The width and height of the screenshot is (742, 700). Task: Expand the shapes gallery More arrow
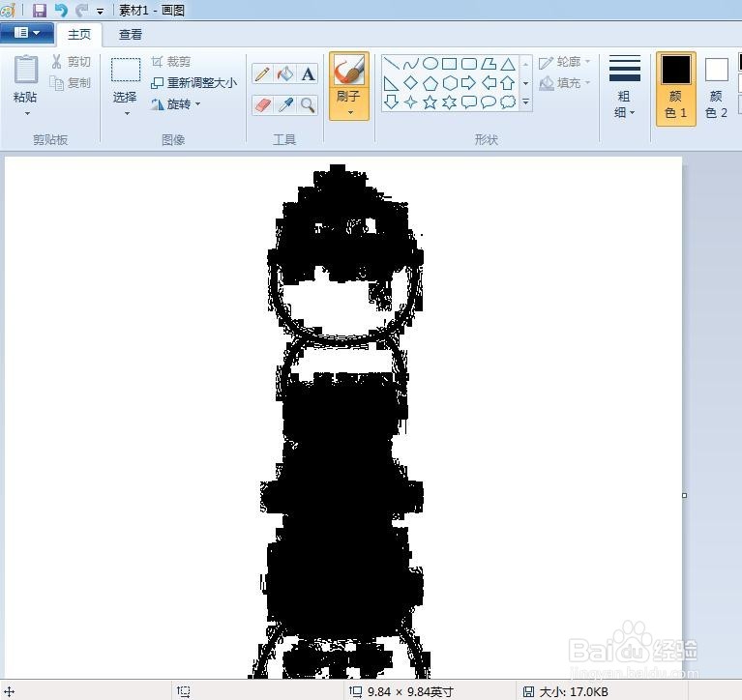coord(525,102)
